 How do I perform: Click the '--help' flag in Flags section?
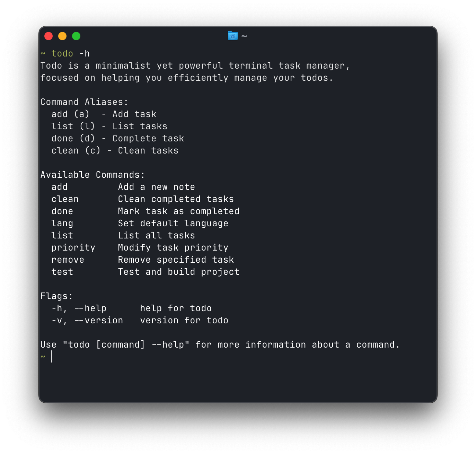click(x=90, y=308)
